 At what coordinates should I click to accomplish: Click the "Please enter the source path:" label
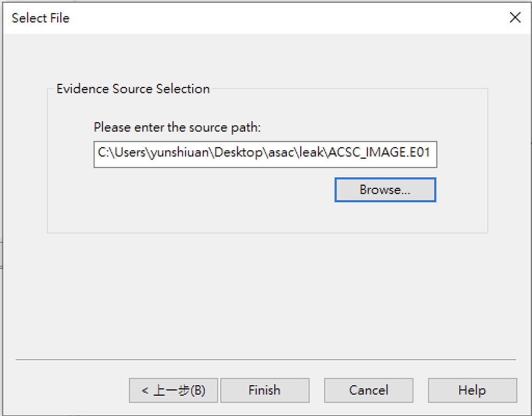[x=177, y=127]
